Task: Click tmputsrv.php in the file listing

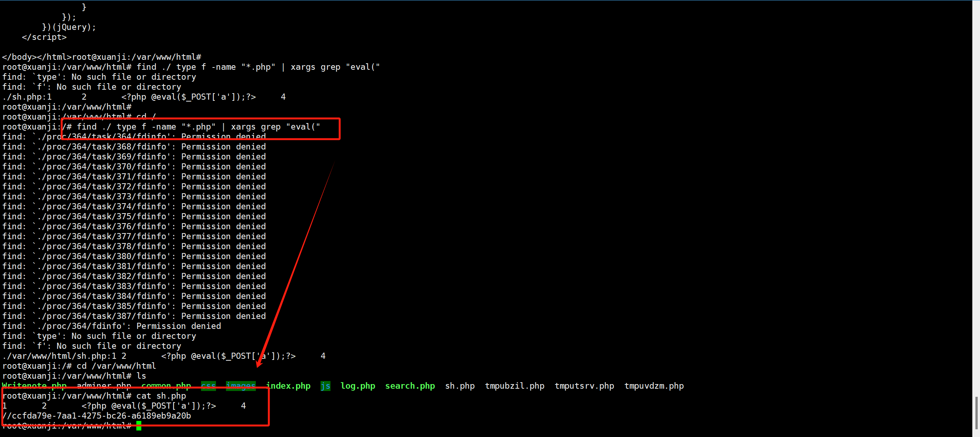Action: click(584, 386)
